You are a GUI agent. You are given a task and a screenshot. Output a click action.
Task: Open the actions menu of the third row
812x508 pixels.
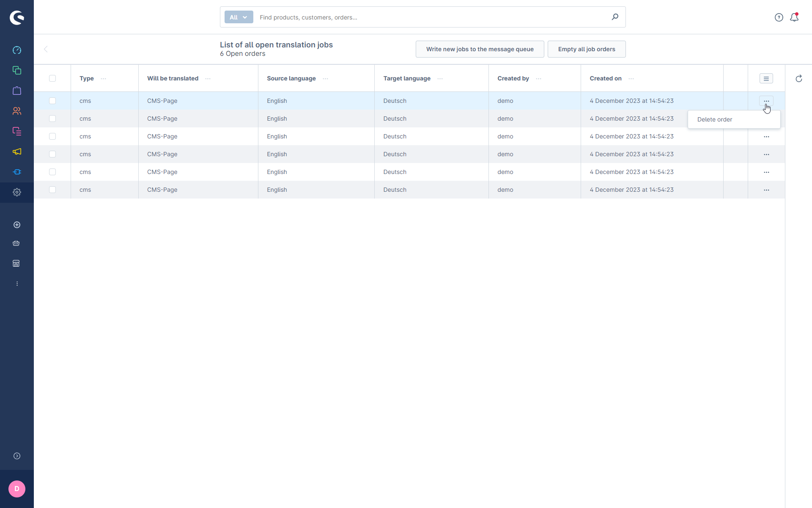tap(766, 137)
